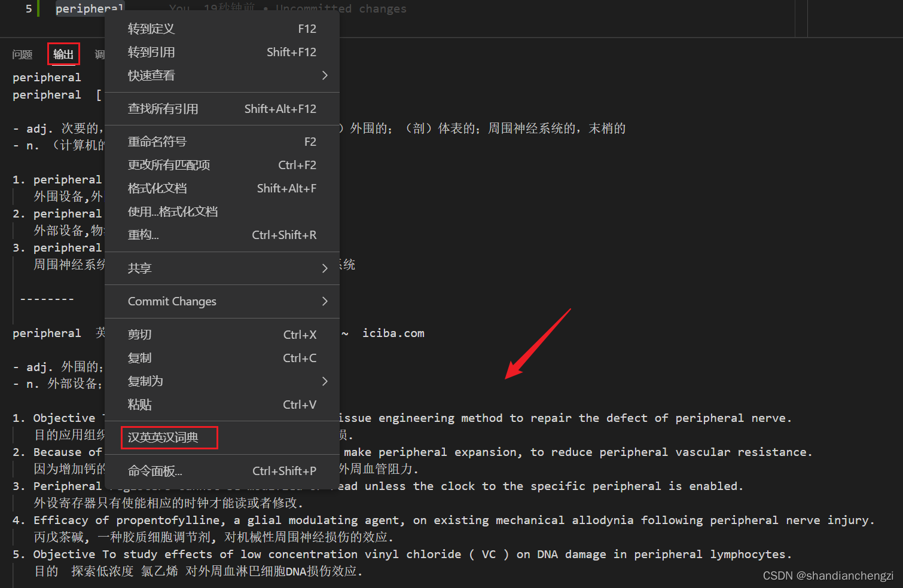Screen dimensions: 903x588
Task: Select 剪切 from the context menu
Action: pos(222,335)
